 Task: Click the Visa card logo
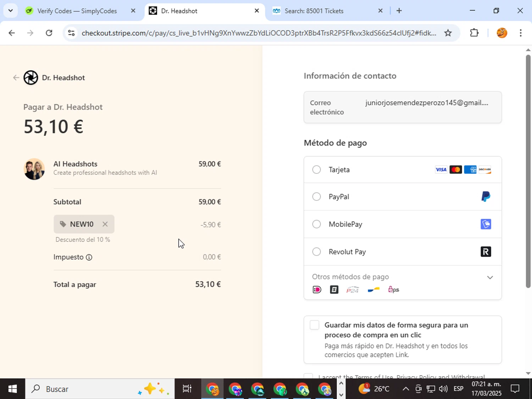point(441,170)
